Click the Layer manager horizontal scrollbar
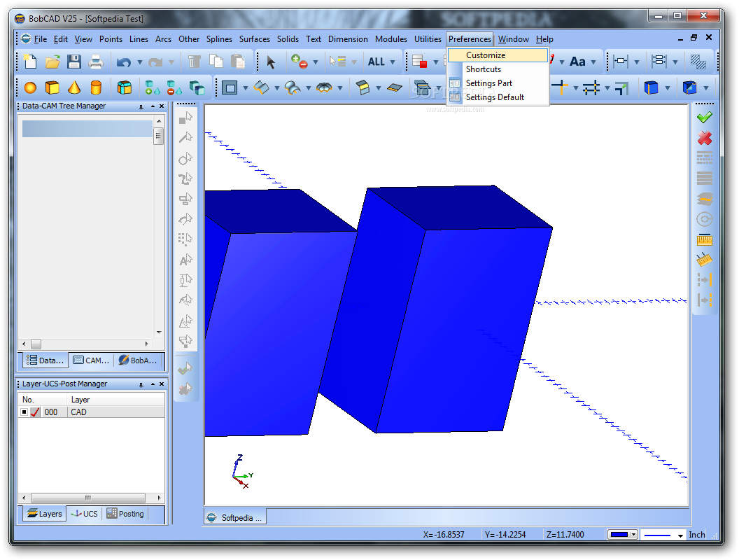739x560 pixels. (87, 498)
